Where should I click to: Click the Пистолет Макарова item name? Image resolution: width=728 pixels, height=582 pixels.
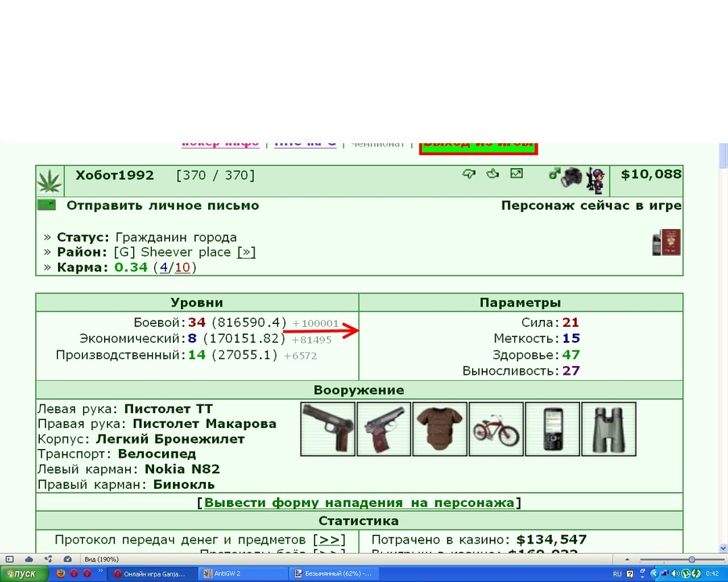tap(205, 424)
